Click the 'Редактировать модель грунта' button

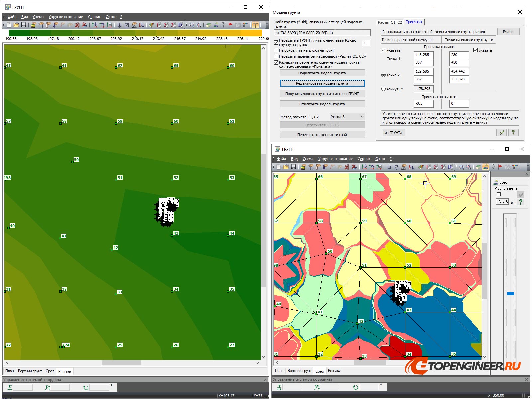[x=322, y=83]
